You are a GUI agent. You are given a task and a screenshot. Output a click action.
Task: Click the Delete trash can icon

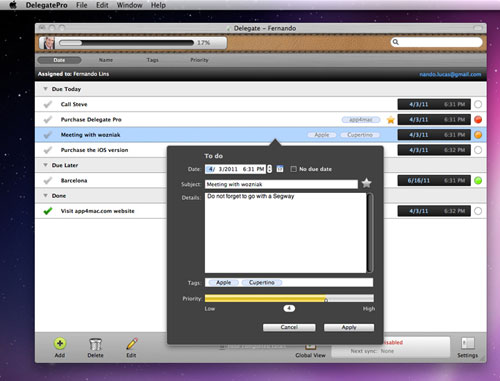pos(95,344)
